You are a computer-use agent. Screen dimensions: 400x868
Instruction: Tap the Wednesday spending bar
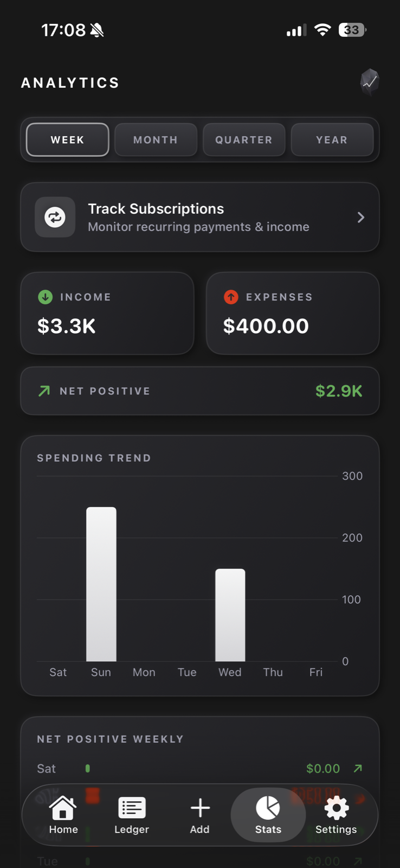click(x=230, y=615)
